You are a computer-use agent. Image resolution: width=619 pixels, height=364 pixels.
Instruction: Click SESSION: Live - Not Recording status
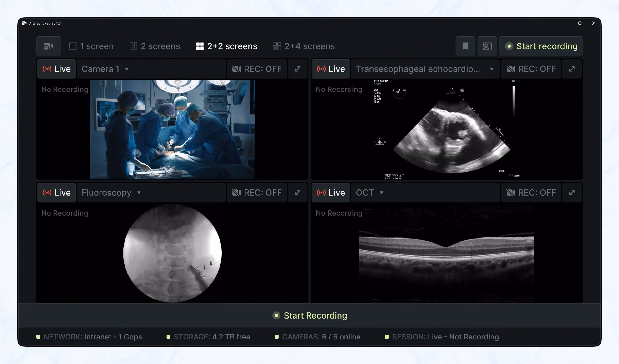(442, 337)
